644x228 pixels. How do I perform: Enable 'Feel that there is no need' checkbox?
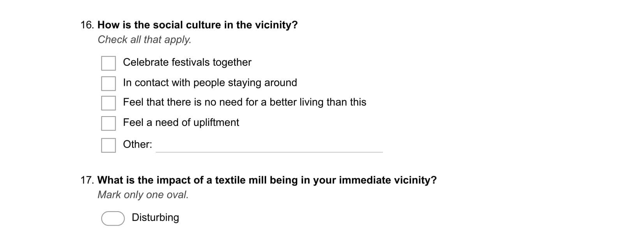[108, 103]
